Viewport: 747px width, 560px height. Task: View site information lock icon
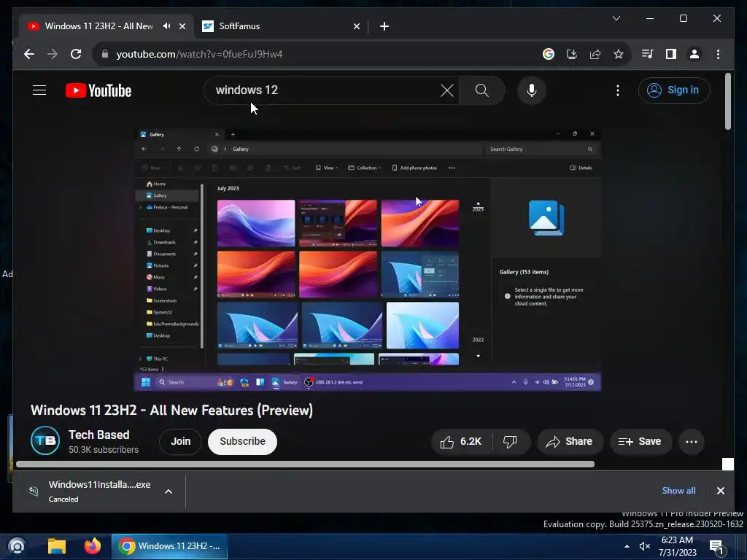click(x=105, y=54)
